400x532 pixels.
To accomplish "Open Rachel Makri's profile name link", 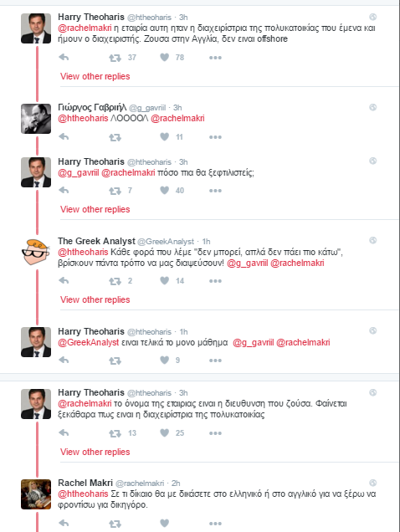I will [x=85, y=483].
